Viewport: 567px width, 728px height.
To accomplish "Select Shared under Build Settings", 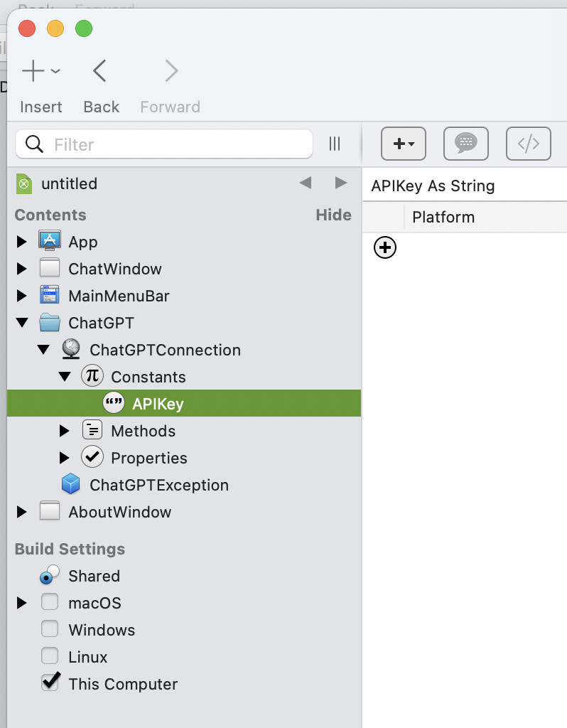I will (94, 576).
